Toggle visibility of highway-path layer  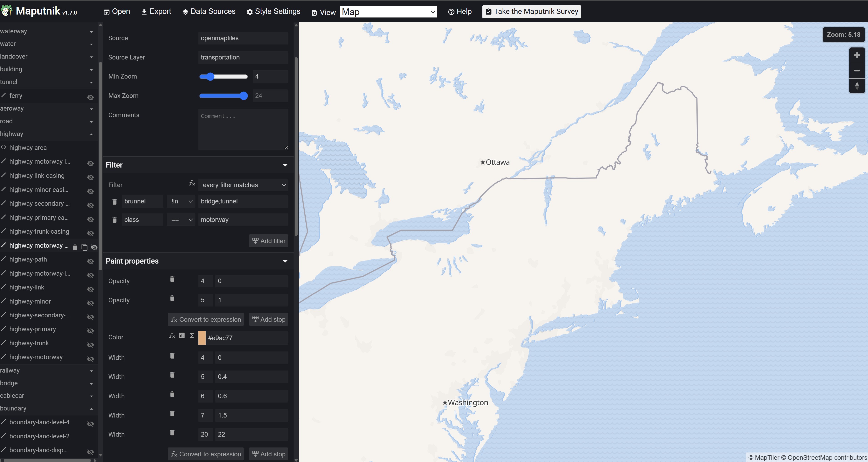[91, 261]
